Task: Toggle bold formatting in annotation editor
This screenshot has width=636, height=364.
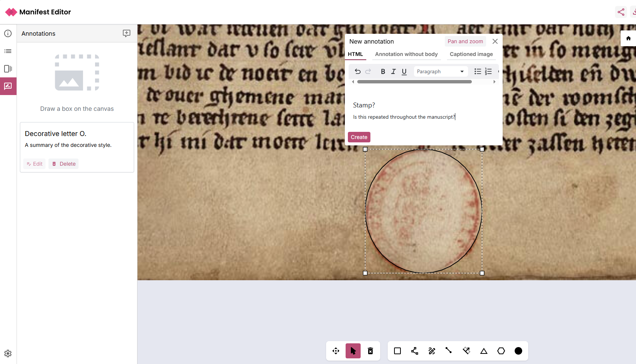Action: [382, 71]
